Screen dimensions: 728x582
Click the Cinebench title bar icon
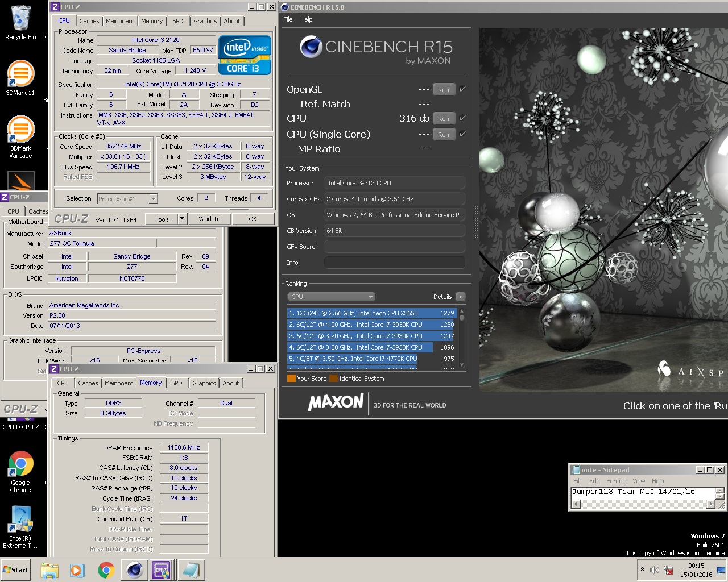(285, 7)
